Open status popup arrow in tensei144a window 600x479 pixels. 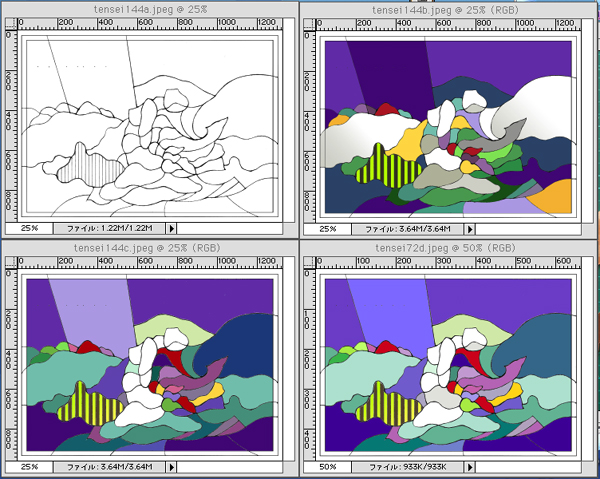(171, 229)
